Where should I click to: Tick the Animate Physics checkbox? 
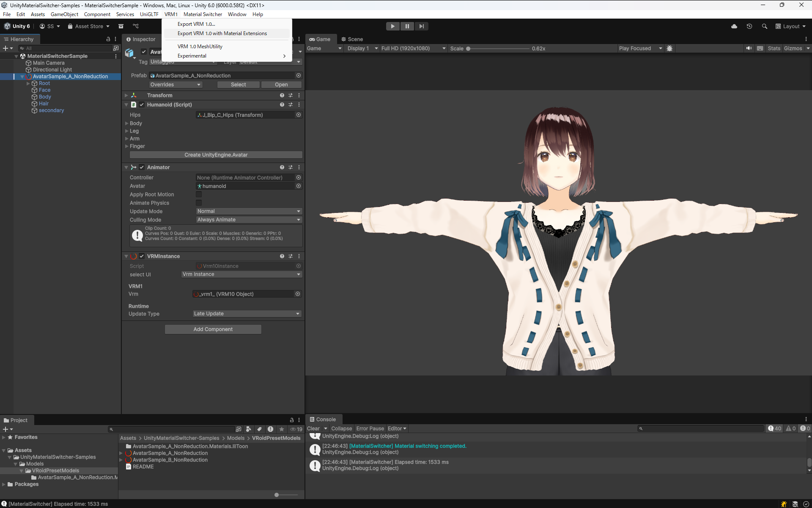[199, 203]
